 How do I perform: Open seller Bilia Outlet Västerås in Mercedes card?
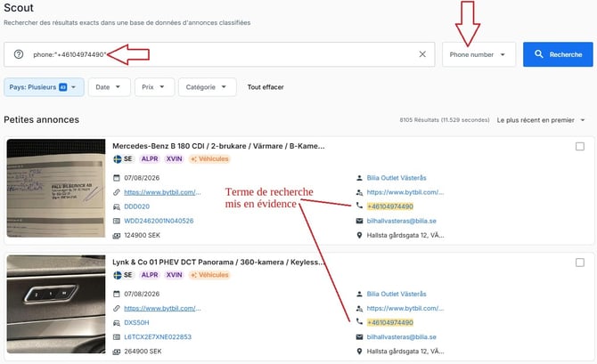coord(397,178)
